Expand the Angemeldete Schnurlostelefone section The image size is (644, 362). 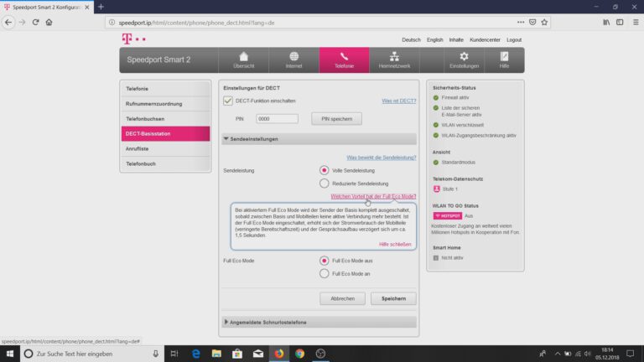click(x=319, y=322)
